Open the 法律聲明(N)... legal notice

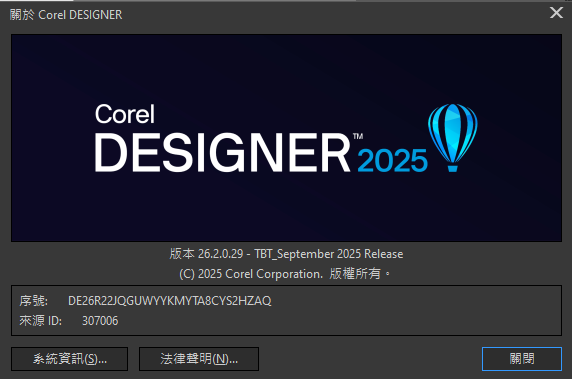(x=199, y=359)
